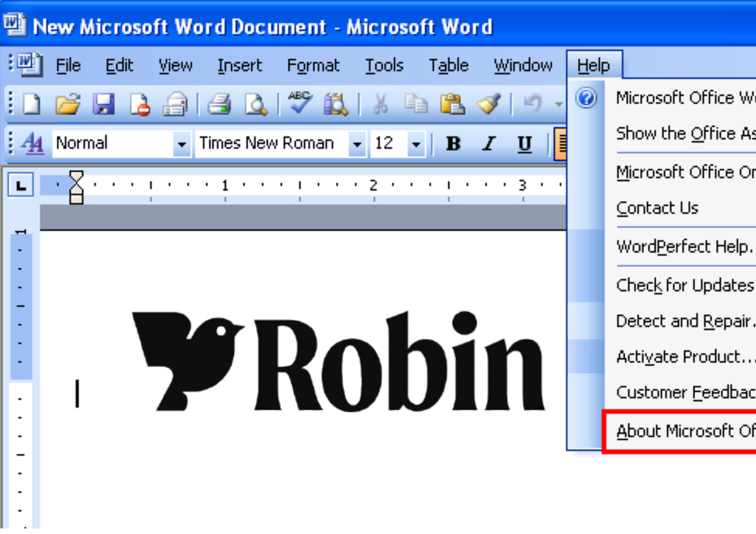Click the horizontal ruler at mark 2
Viewport: 756px width, 534px height.
(373, 185)
